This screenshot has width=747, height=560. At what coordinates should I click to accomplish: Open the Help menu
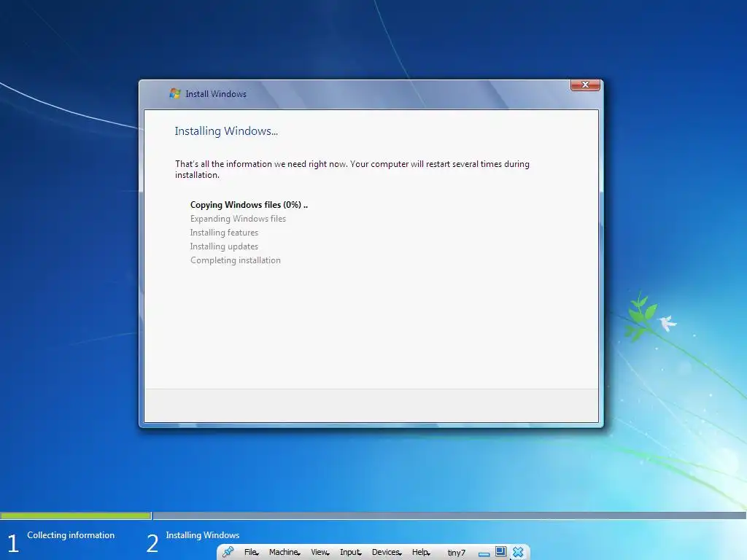click(x=421, y=552)
